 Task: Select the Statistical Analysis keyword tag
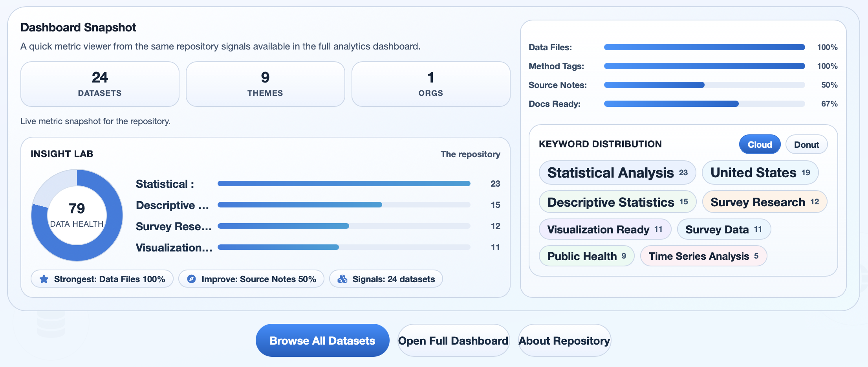pyautogui.click(x=617, y=172)
